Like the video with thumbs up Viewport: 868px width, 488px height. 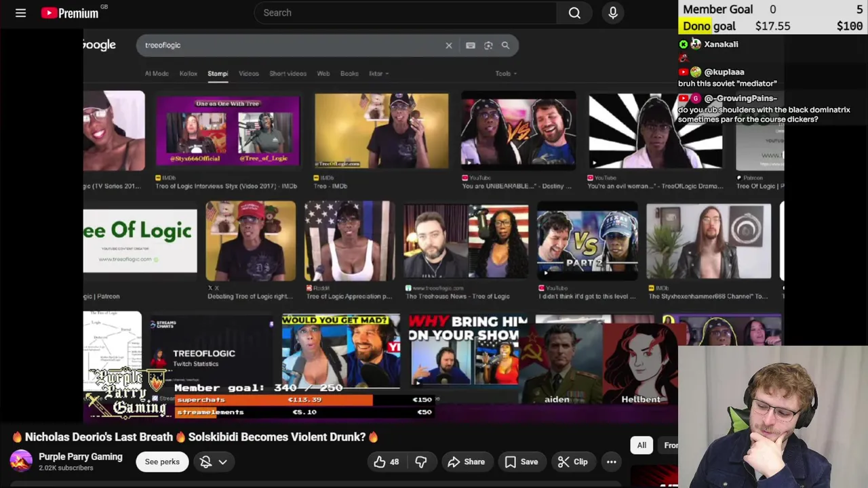click(387, 462)
